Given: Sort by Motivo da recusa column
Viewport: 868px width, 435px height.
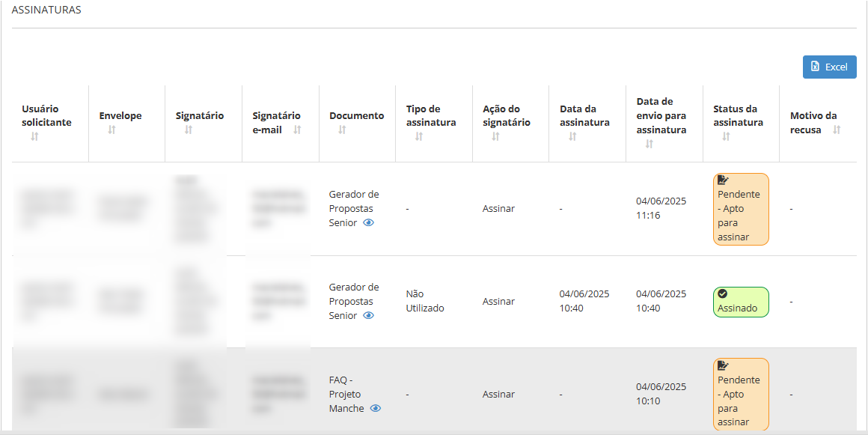Looking at the screenshot, I should (837, 130).
